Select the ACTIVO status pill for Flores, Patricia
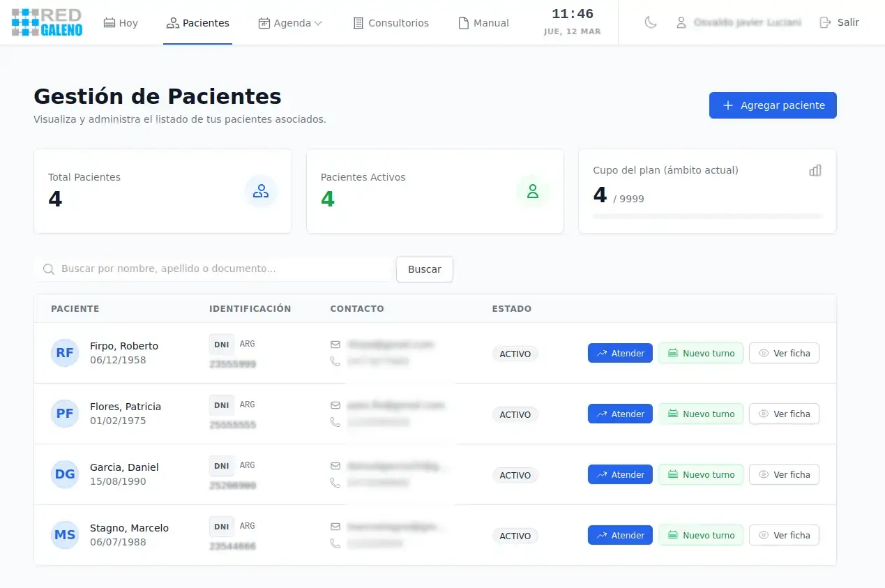 click(515, 414)
